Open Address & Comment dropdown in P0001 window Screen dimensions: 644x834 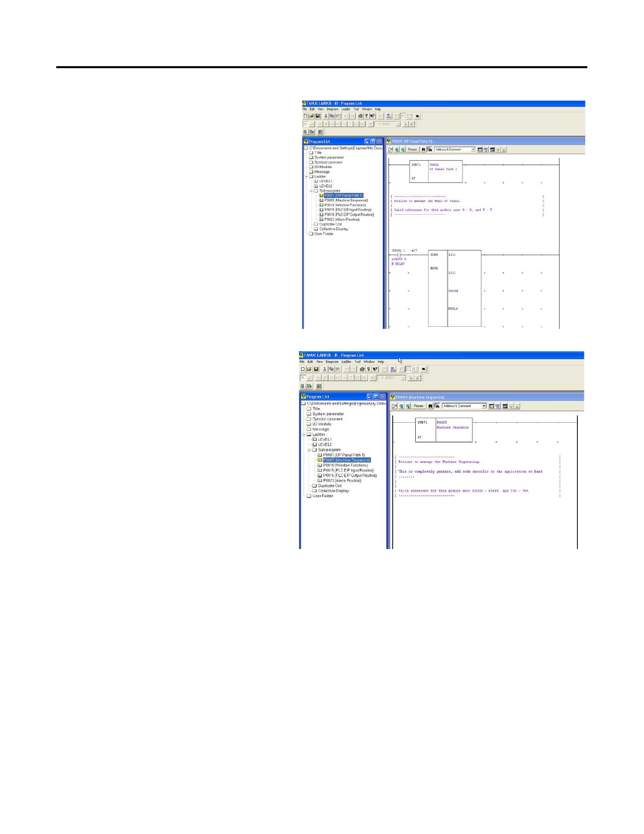(473, 149)
